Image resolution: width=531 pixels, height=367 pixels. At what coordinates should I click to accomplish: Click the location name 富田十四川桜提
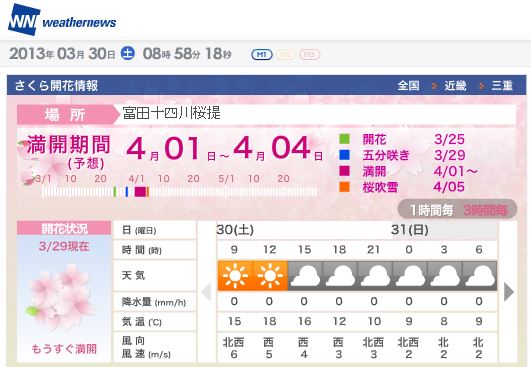(172, 113)
